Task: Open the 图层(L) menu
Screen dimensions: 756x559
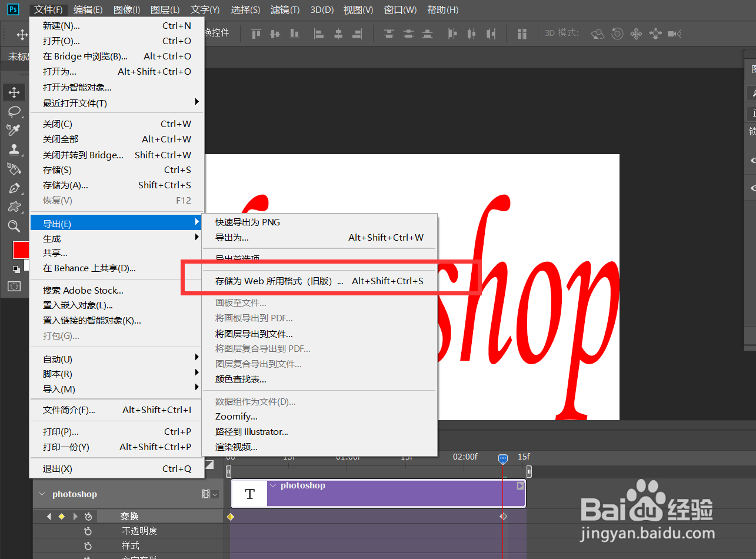Action: click(165, 10)
